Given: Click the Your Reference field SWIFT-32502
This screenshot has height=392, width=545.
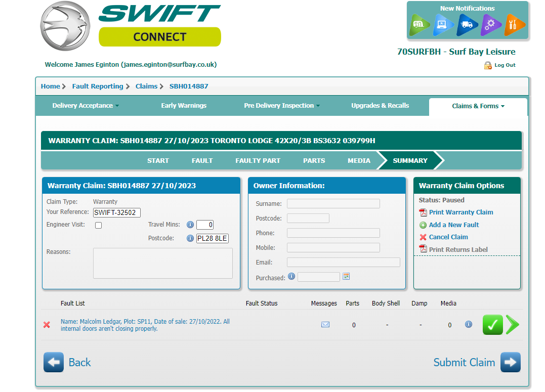Looking at the screenshot, I should click(x=117, y=212).
